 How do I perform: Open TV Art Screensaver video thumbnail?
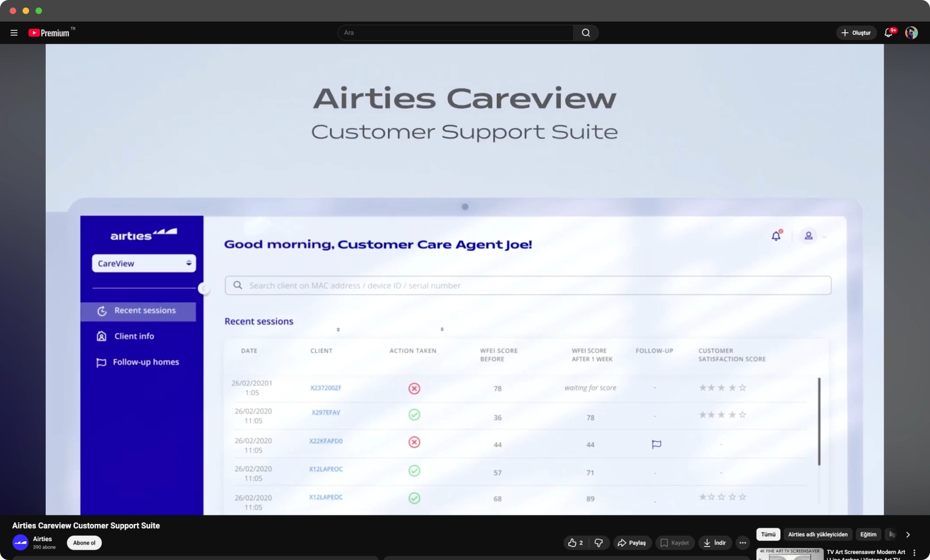point(790,554)
